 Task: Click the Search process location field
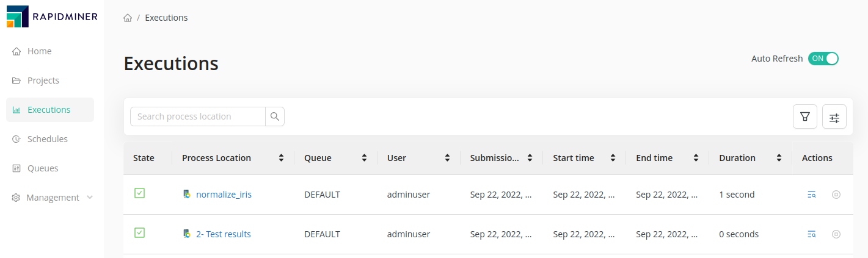click(x=198, y=116)
